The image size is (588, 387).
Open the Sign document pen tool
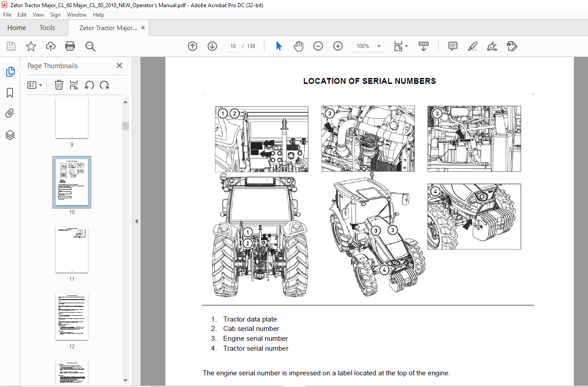click(x=492, y=46)
